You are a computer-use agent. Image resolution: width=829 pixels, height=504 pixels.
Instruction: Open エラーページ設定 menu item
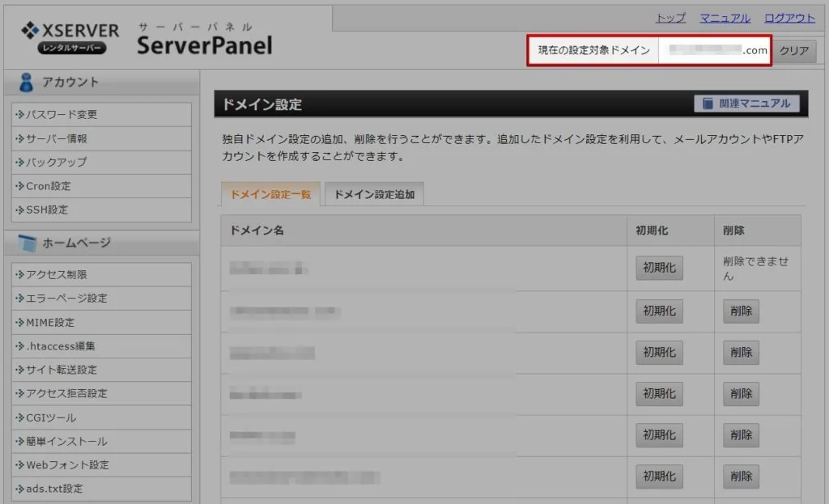[x=101, y=299]
